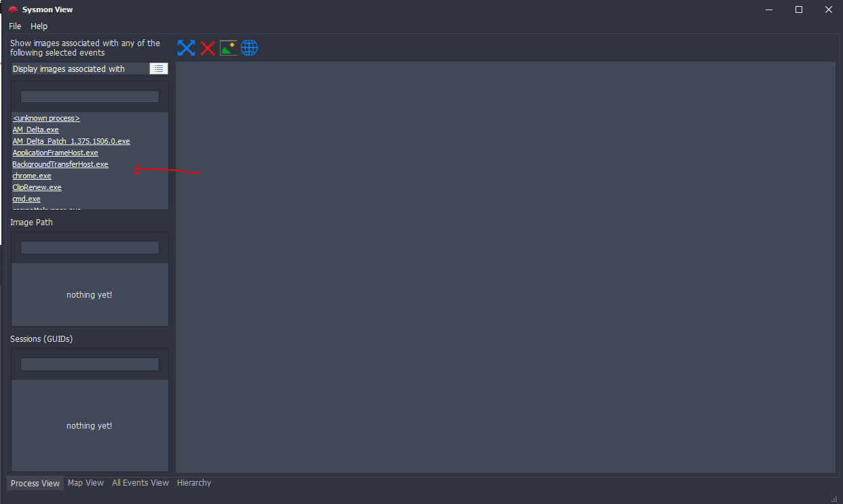Select the <unknown process> entry

pos(46,118)
